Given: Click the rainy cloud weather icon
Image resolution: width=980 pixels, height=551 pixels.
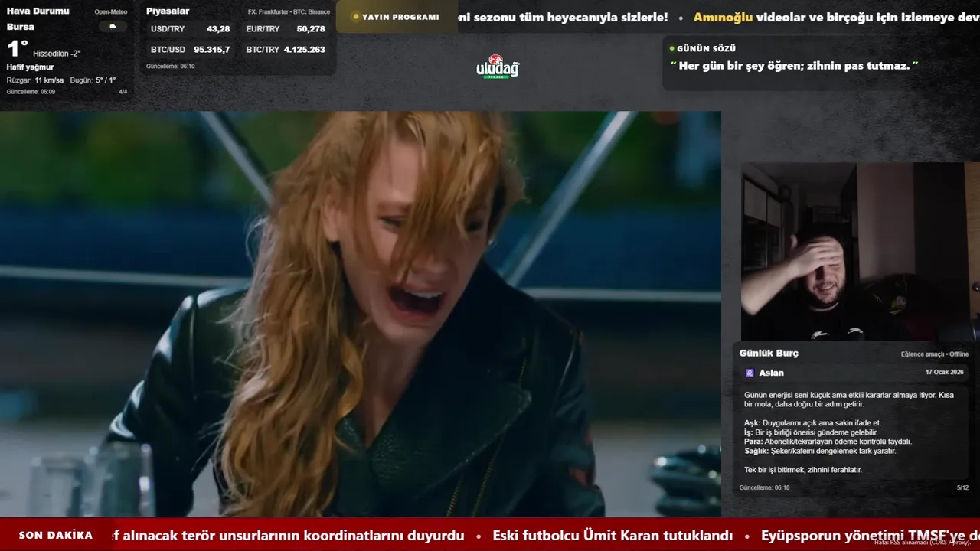Looking at the screenshot, I should 113,26.
